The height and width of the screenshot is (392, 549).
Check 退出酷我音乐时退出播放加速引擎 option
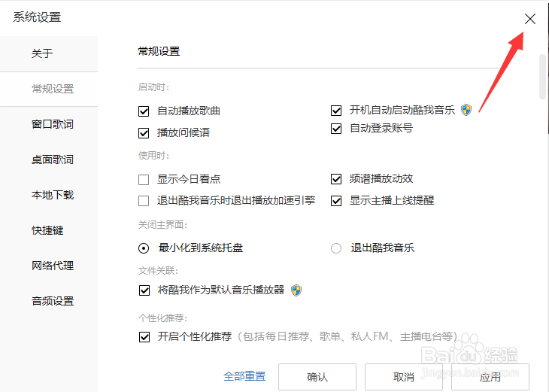tap(144, 201)
